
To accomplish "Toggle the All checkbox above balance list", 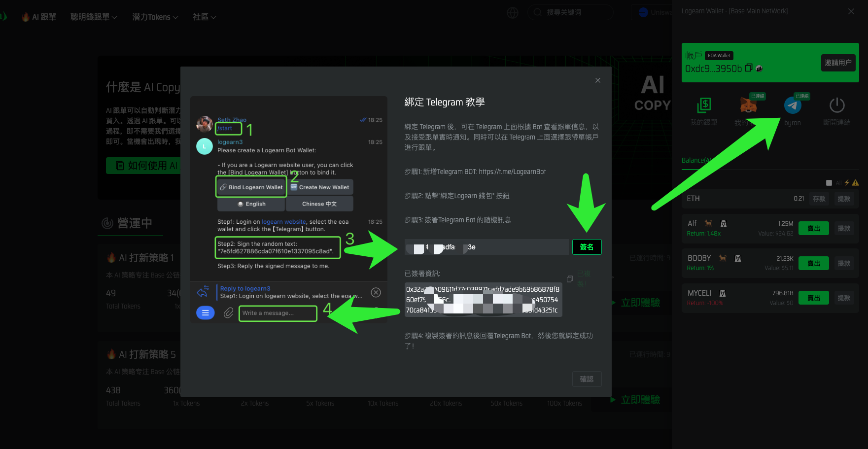I will pos(829,183).
